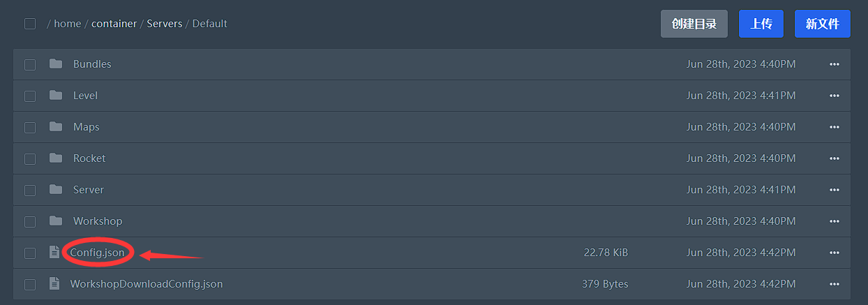Click the 创建目录 create directory button

[694, 24]
